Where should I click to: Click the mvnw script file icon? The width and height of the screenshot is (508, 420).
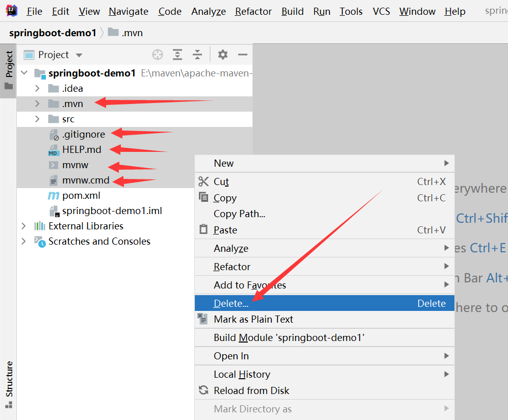pyautogui.click(x=54, y=165)
